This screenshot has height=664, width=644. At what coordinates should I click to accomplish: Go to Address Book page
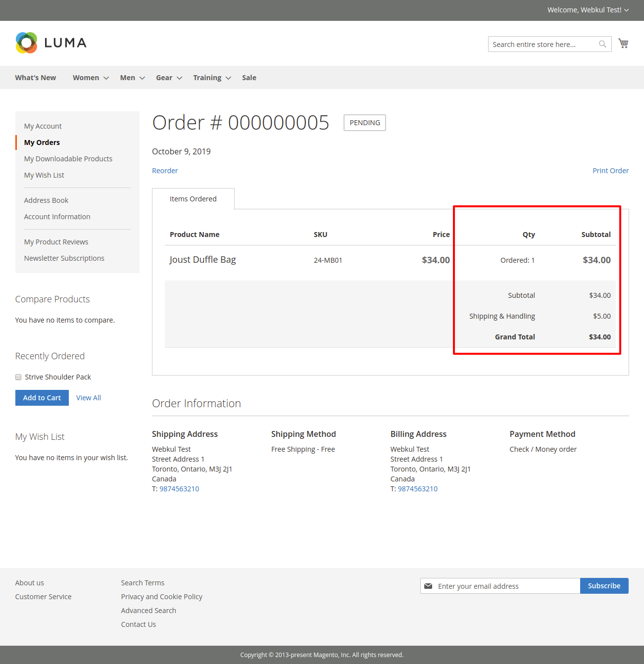46,200
